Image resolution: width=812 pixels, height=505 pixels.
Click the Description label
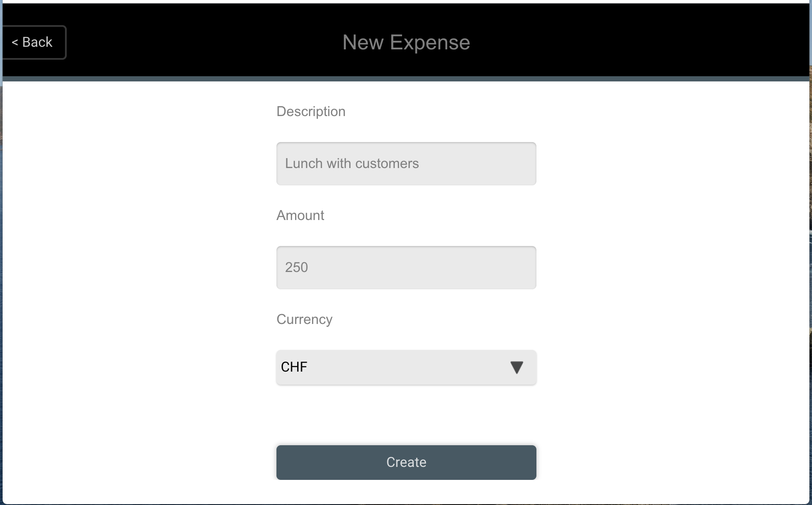click(311, 111)
